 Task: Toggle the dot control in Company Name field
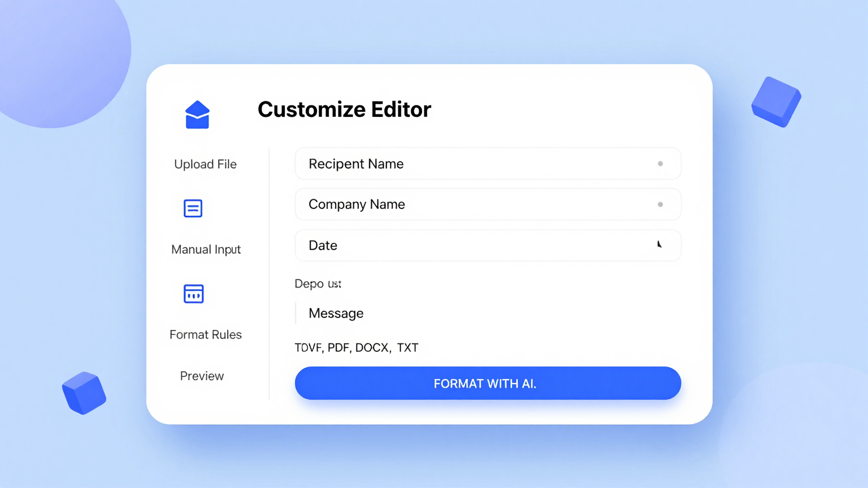click(x=660, y=204)
